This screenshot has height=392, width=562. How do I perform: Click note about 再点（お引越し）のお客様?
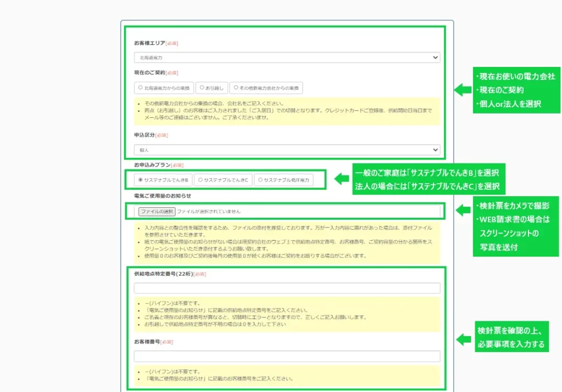288,114
